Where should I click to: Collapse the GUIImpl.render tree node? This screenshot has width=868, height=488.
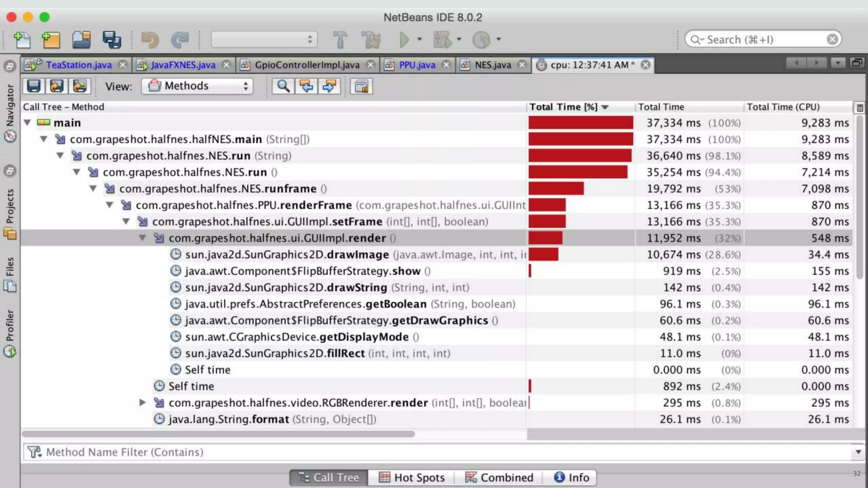142,238
